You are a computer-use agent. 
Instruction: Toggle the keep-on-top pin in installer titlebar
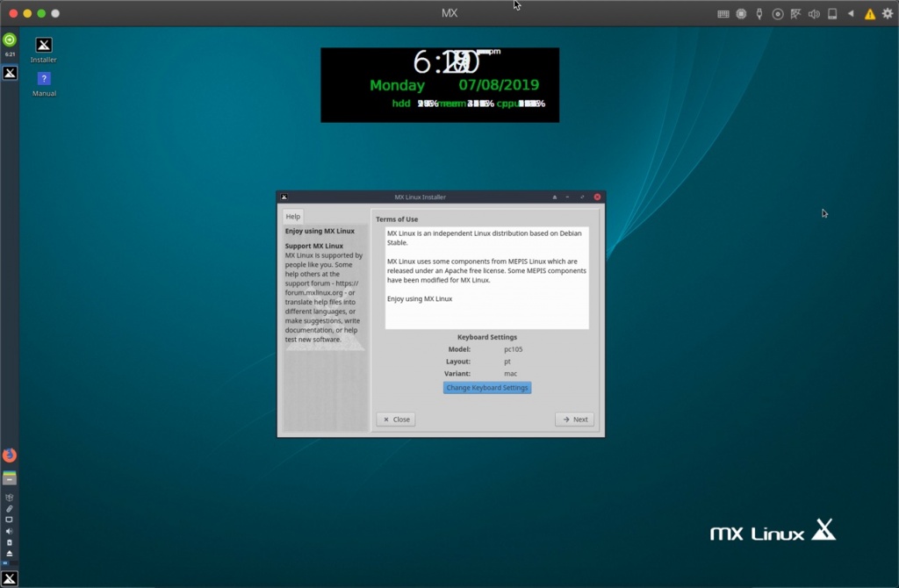tap(553, 197)
